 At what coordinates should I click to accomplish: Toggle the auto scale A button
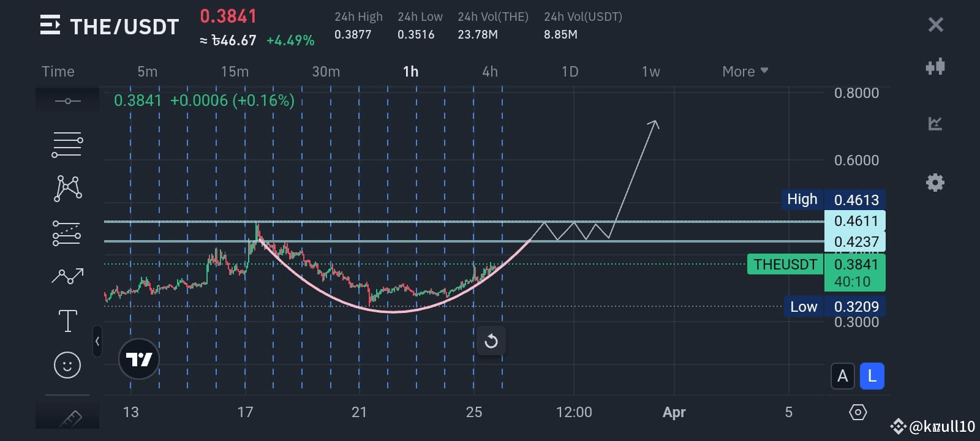click(x=843, y=376)
